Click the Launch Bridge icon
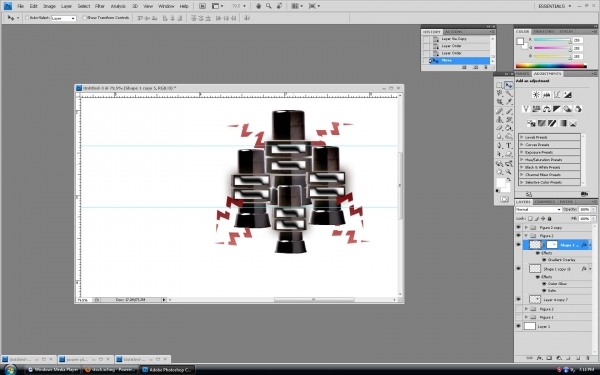The height and width of the screenshot is (375, 600). pos(202,6)
